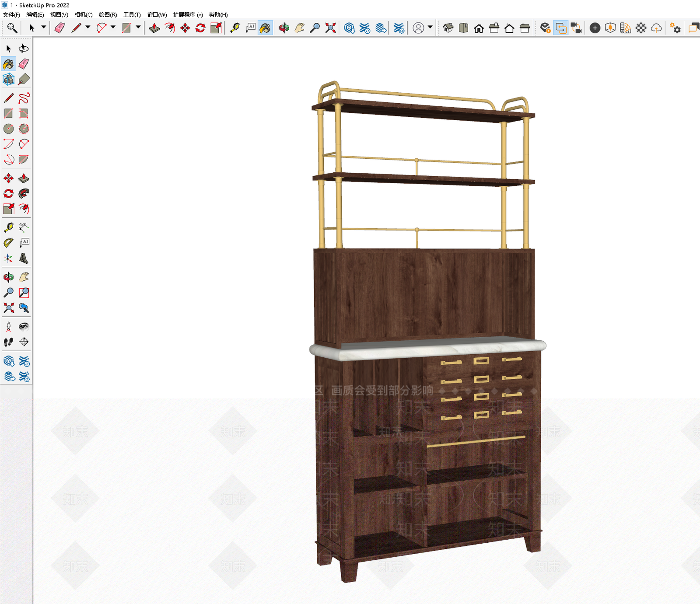Activate the Follow Me tool

pos(24,193)
